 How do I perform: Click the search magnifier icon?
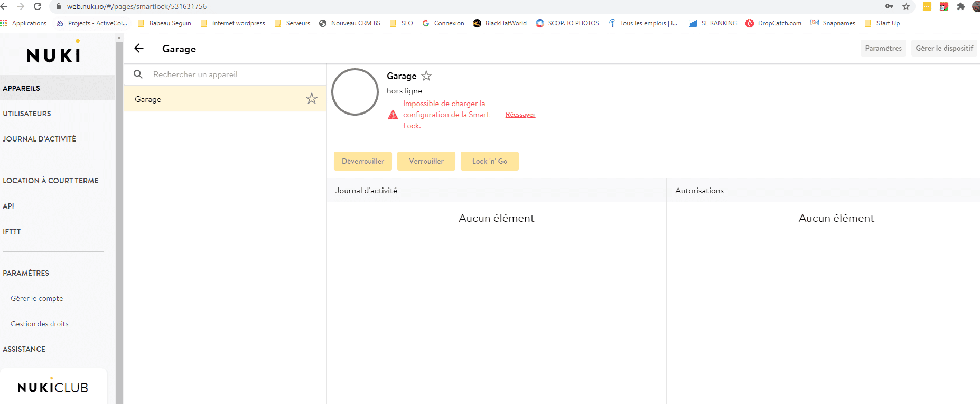click(138, 74)
